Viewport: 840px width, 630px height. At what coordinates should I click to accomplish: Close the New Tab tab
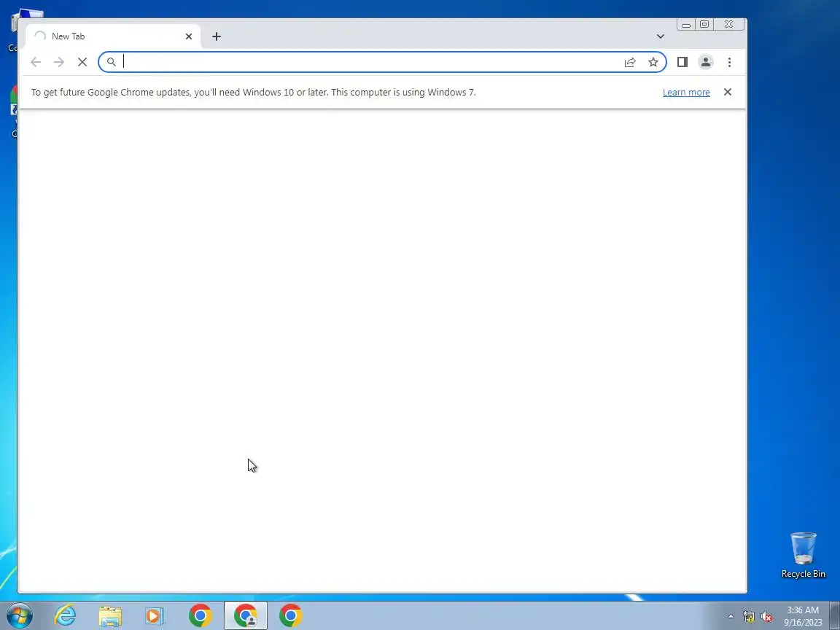coord(189,36)
